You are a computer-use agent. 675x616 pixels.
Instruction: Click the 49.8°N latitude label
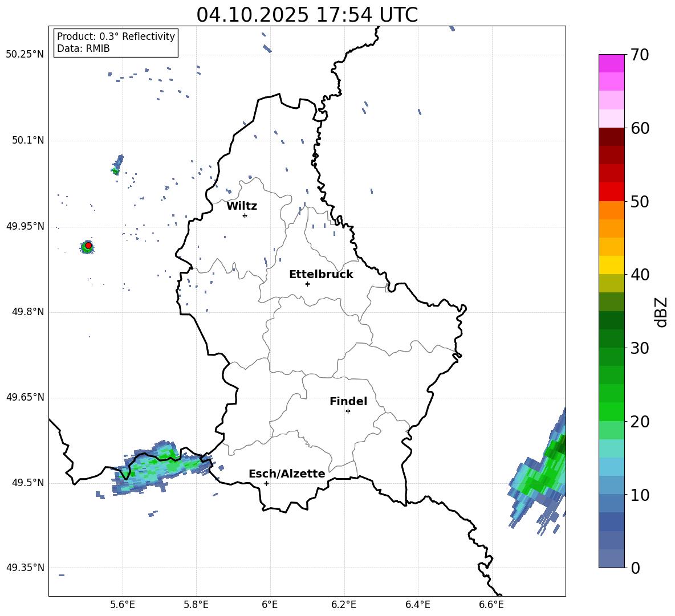28,312
